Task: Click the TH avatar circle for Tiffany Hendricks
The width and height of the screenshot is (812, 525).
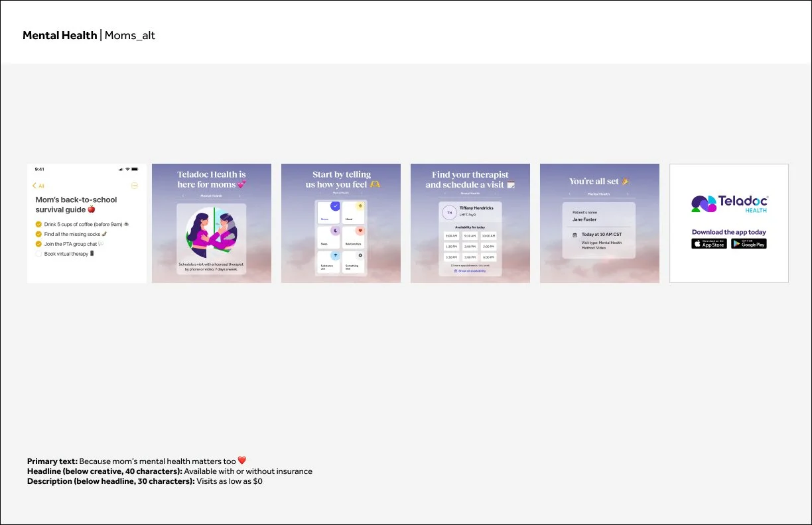Action: [x=450, y=213]
